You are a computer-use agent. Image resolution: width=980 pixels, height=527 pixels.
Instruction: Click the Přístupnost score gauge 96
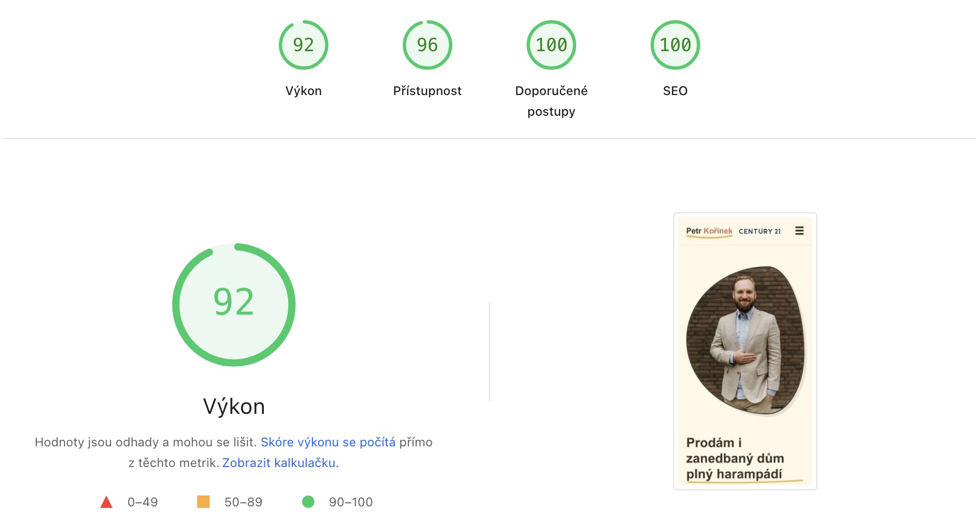coord(428,45)
